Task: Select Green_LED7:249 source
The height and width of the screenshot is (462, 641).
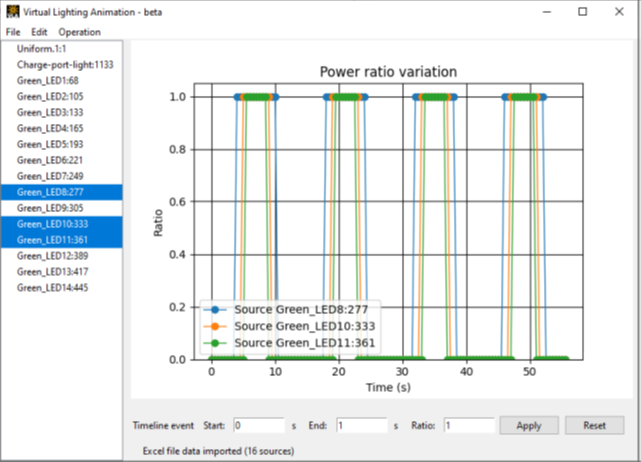Action: (62, 176)
